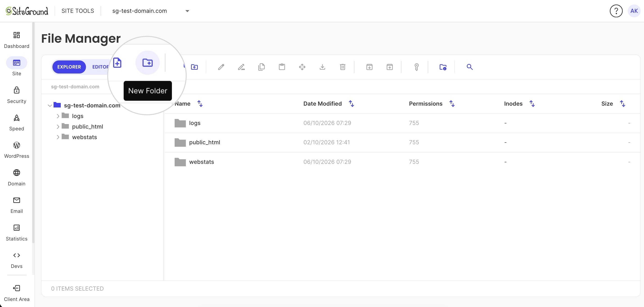
Task: Expand the logs folder in tree
Action: pos(58,116)
